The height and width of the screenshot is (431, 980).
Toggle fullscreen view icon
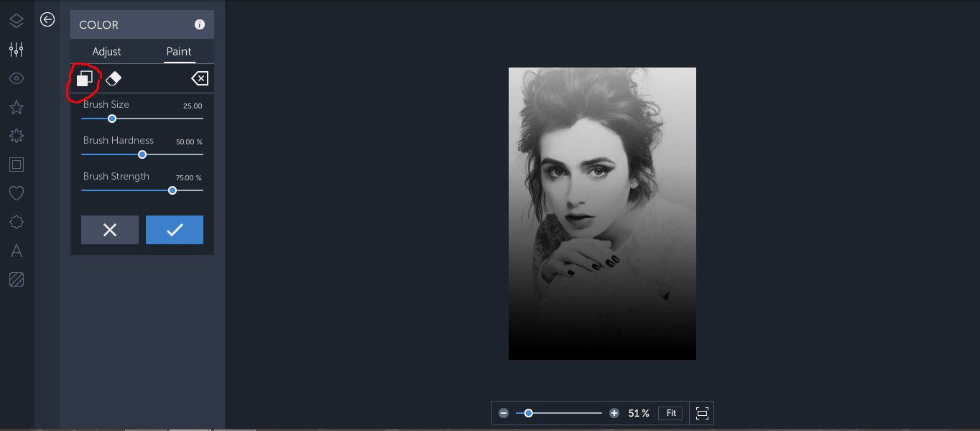point(702,413)
